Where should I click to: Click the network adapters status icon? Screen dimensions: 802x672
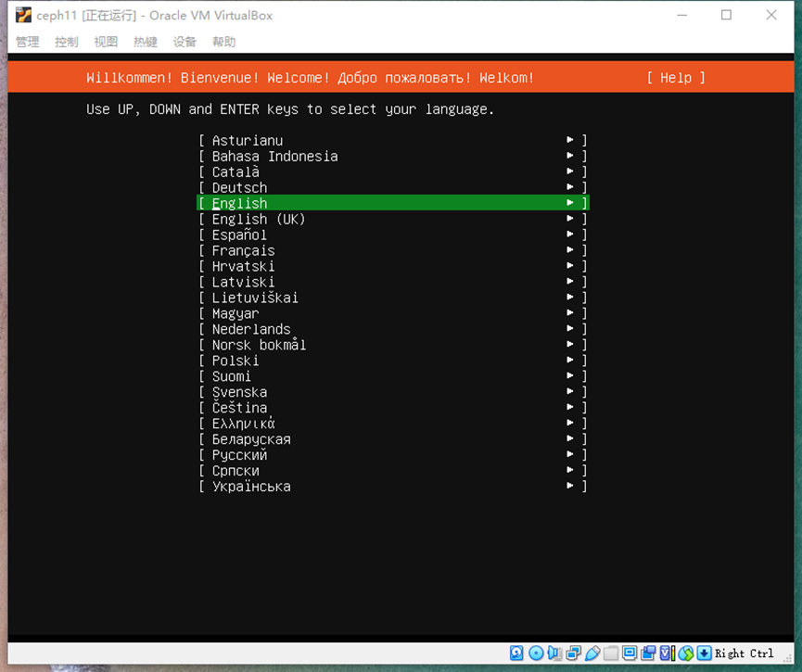tap(573, 653)
